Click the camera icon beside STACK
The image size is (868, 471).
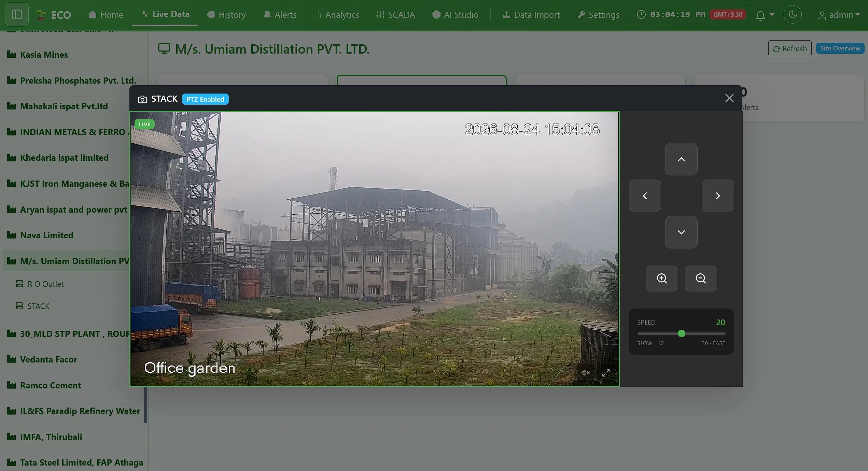[x=142, y=99]
